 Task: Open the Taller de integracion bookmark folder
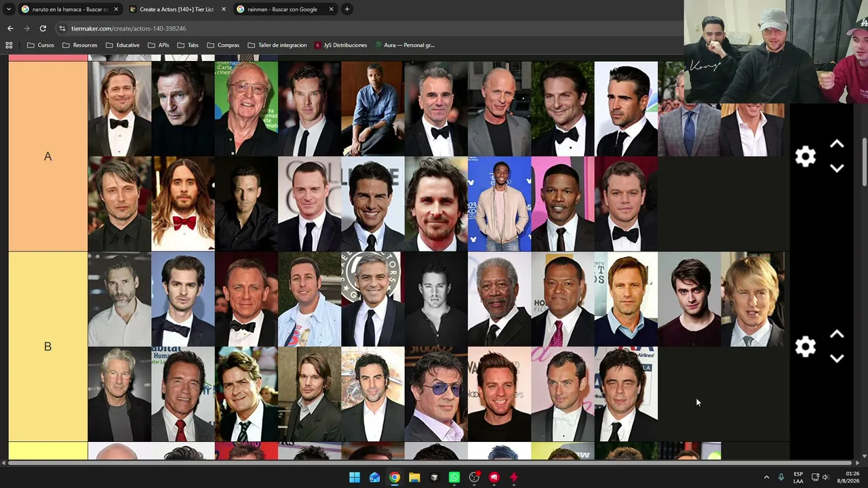[x=277, y=45]
